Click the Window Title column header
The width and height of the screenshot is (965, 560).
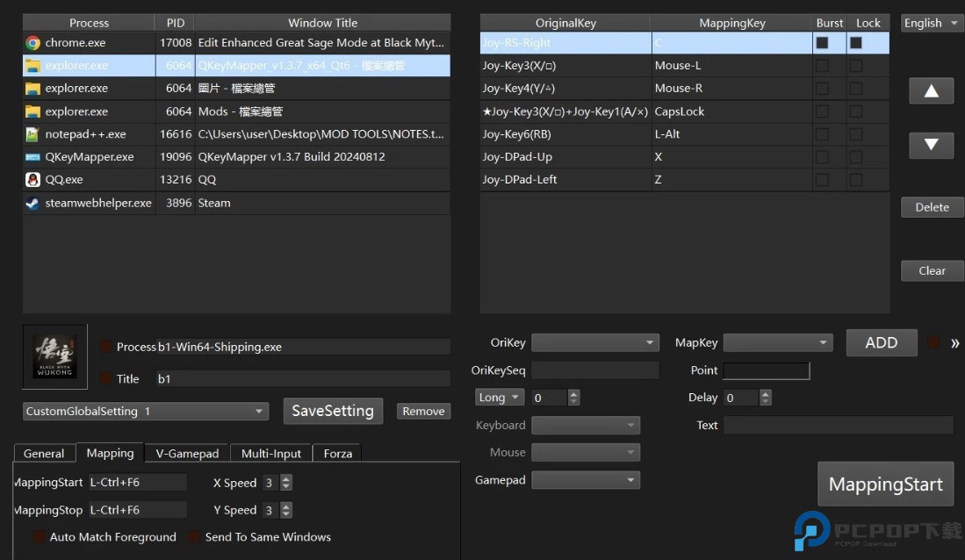point(323,23)
